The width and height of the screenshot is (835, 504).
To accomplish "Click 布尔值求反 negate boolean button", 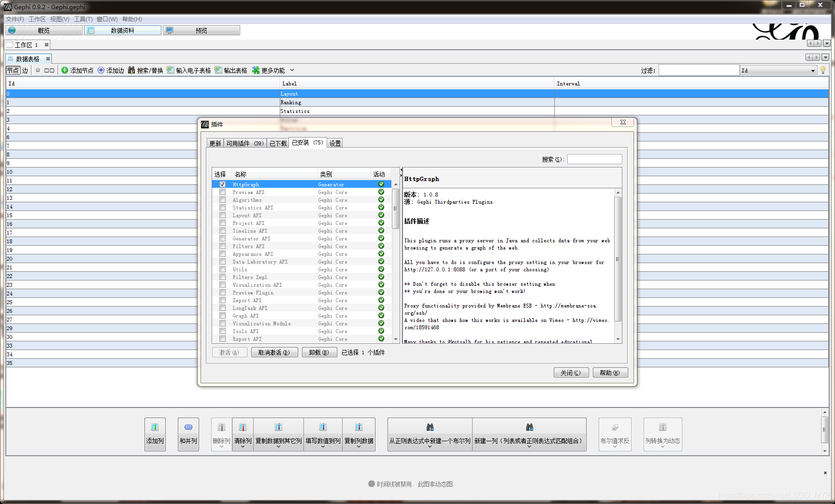I will pos(615,434).
